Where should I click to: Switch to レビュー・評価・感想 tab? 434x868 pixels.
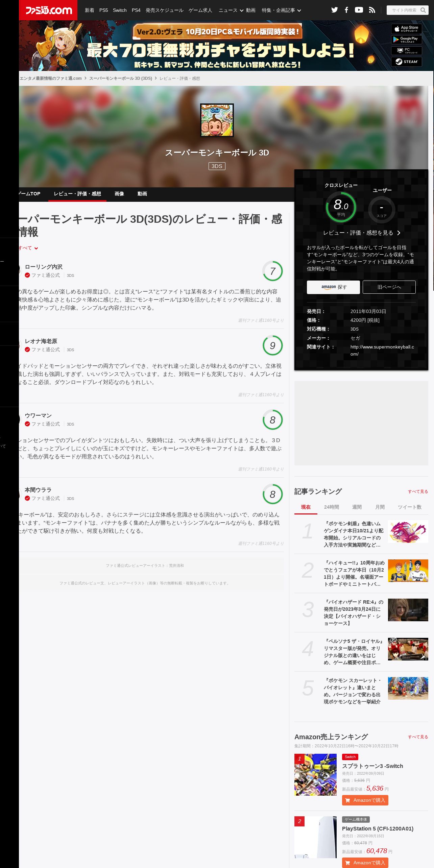pos(77,194)
